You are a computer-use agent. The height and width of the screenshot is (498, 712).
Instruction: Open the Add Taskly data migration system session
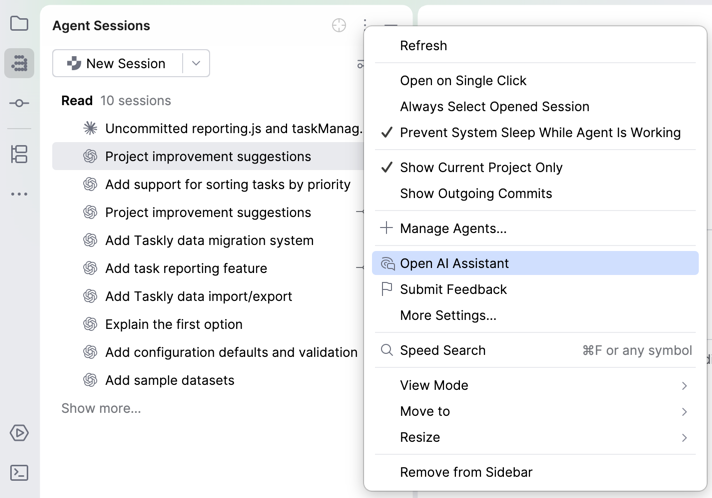[x=208, y=240]
